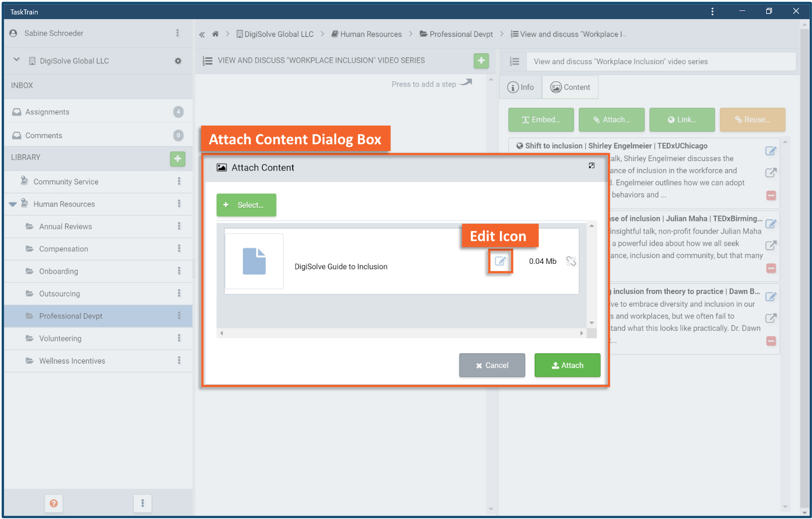The height and width of the screenshot is (519, 812).
Task: Cancel the Attach Content dialog
Action: click(x=492, y=365)
